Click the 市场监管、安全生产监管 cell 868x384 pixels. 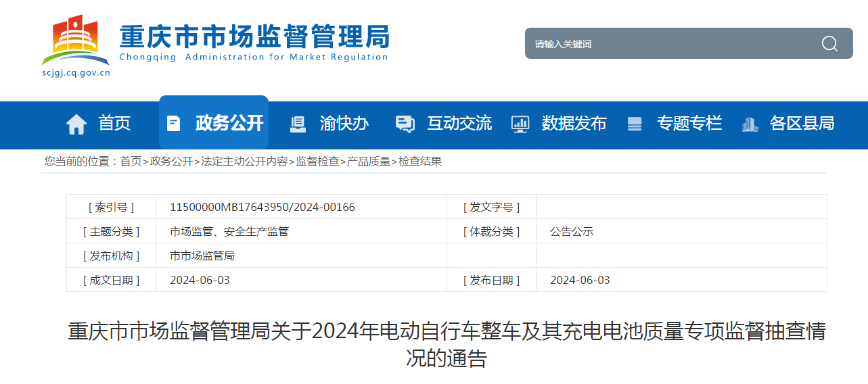point(229,231)
